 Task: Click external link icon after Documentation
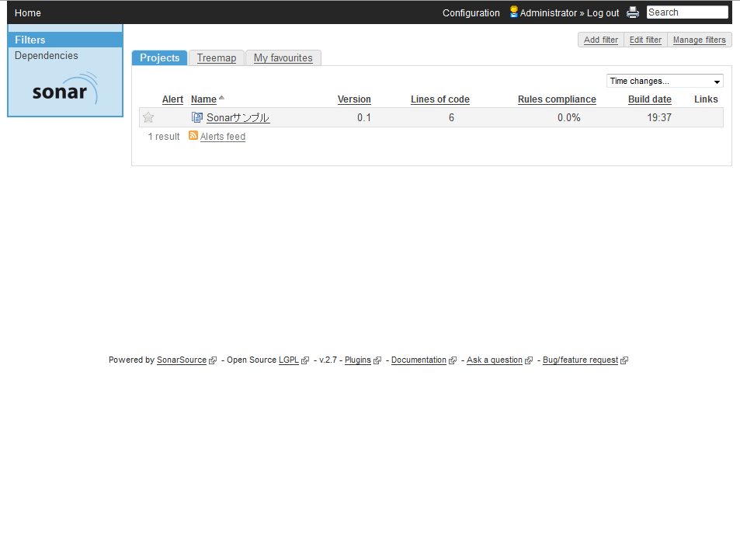point(453,360)
